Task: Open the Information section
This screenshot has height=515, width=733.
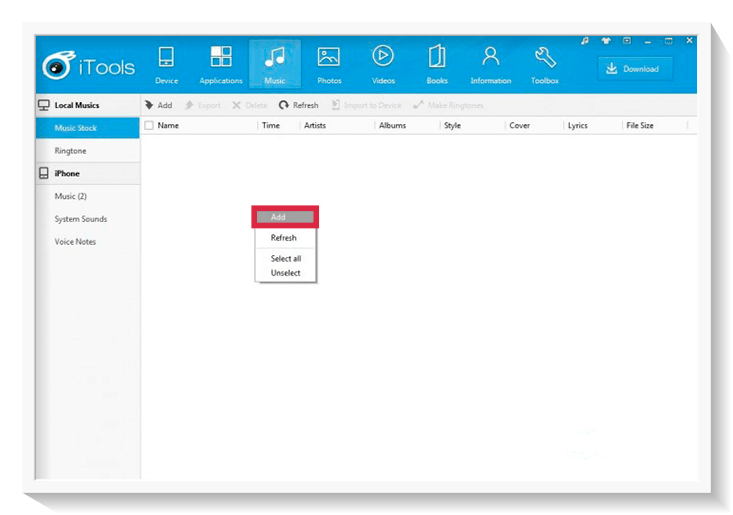Action: point(490,64)
